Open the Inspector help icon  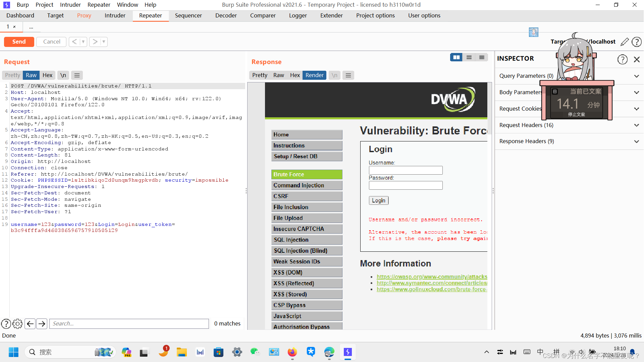click(x=622, y=59)
